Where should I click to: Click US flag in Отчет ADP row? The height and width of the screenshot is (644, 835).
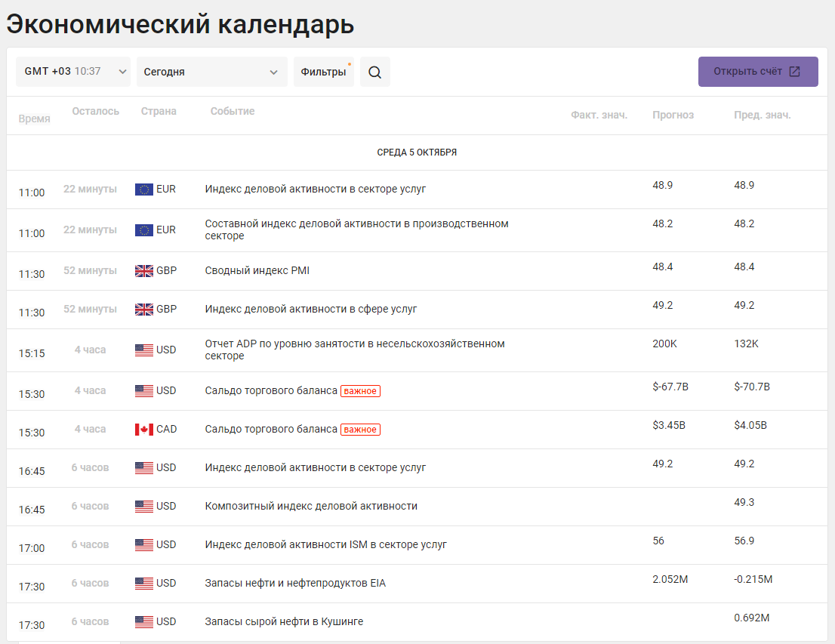(143, 350)
